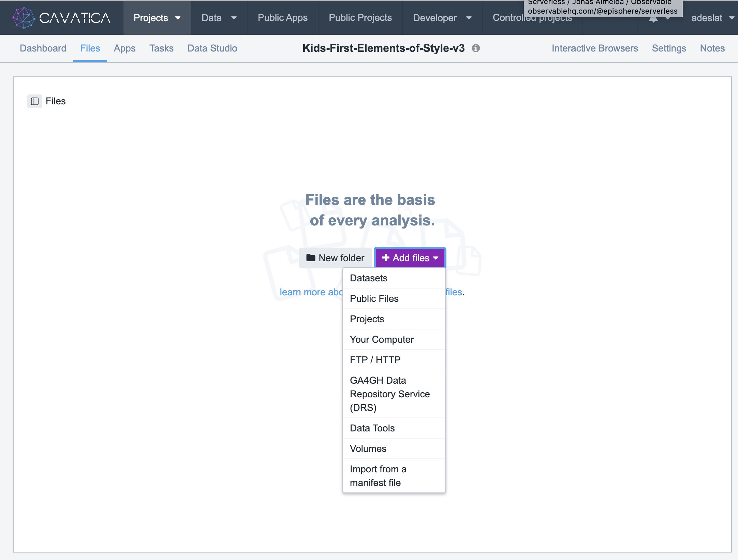Select FTP / HTTP import option

(x=375, y=360)
